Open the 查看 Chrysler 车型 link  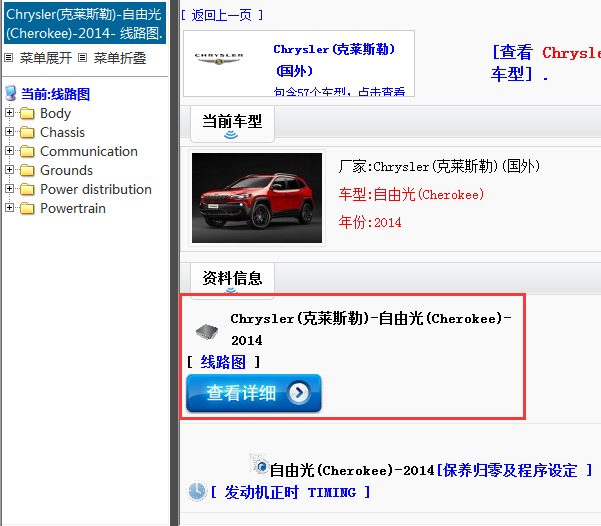point(546,63)
